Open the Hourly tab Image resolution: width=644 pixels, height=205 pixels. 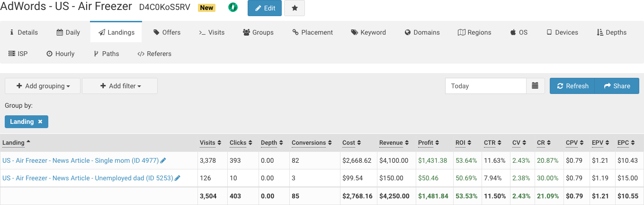point(60,54)
